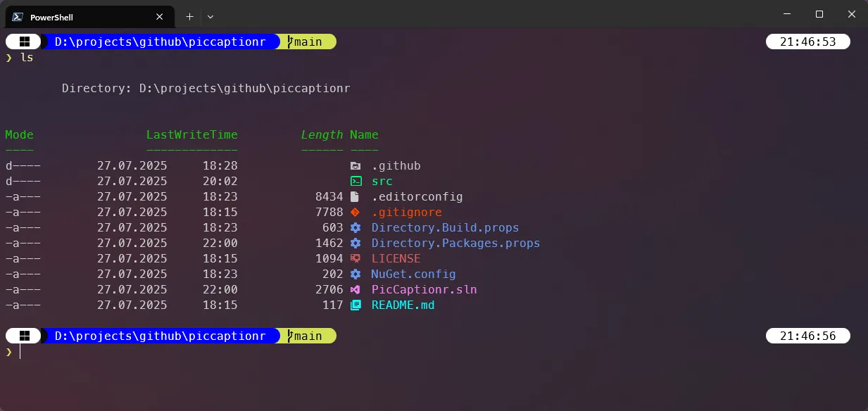This screenshot has height=411, width=868.
Task: Click the README.md file name
Action: pyautogui.click(x=403, y=305)
